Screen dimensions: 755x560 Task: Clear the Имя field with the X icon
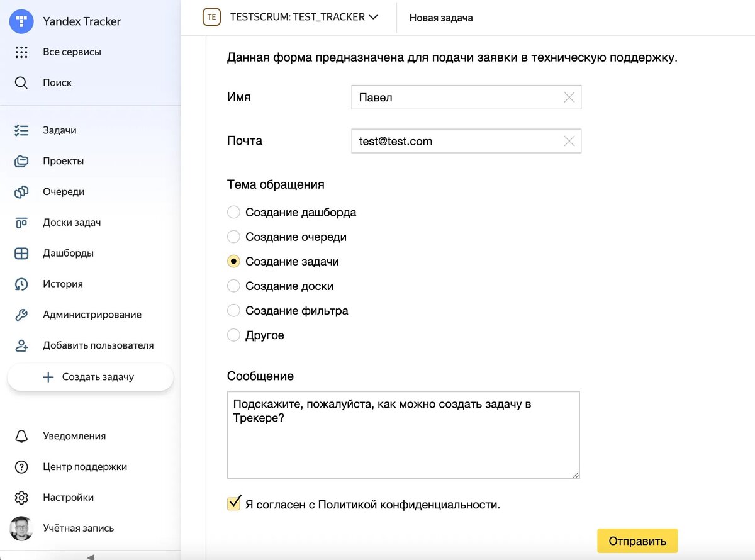tap(569, 98)
